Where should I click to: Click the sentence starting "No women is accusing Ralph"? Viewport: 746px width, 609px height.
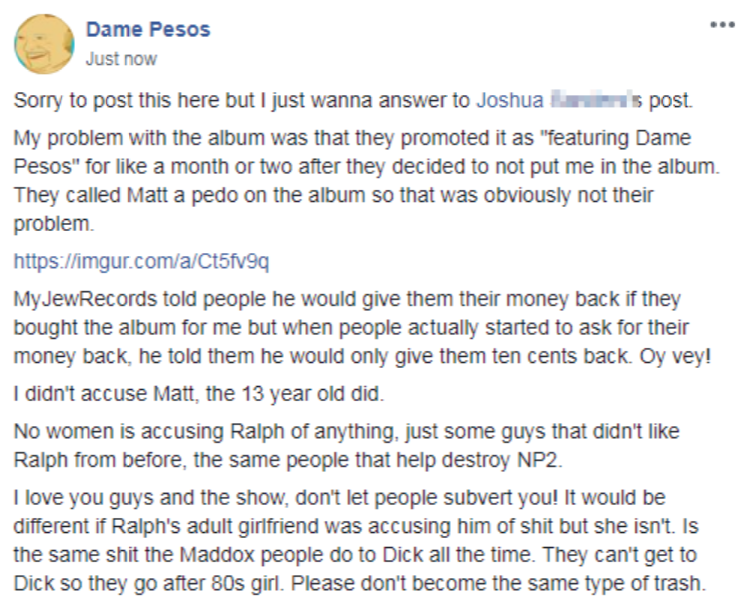pos(346,446)
